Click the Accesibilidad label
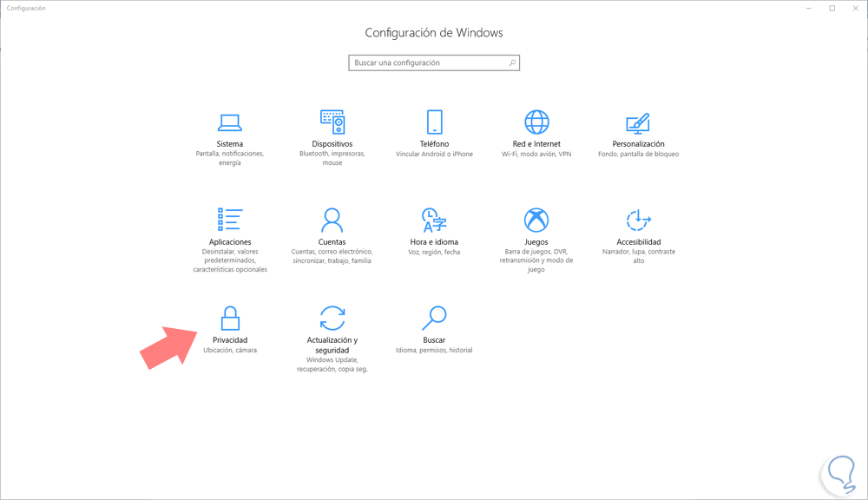Image resolution: width=868 pixels, height=500 pixels. pyautogui.click(x=638, y=242)
